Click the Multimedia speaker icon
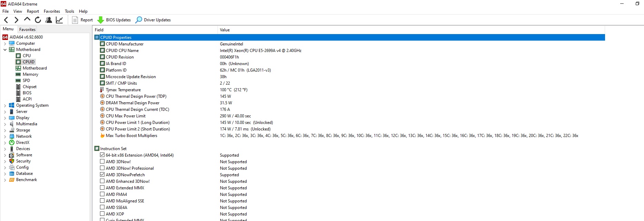 coord(12,124)
